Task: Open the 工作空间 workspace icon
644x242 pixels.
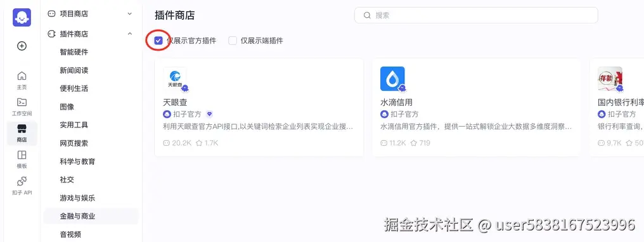Action: coord(22,102)
